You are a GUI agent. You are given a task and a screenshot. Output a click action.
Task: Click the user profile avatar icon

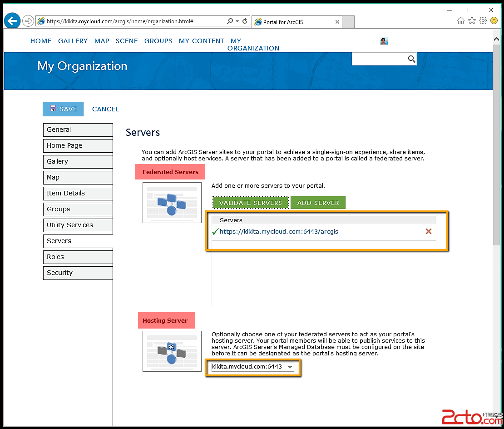tap(384, 41)
